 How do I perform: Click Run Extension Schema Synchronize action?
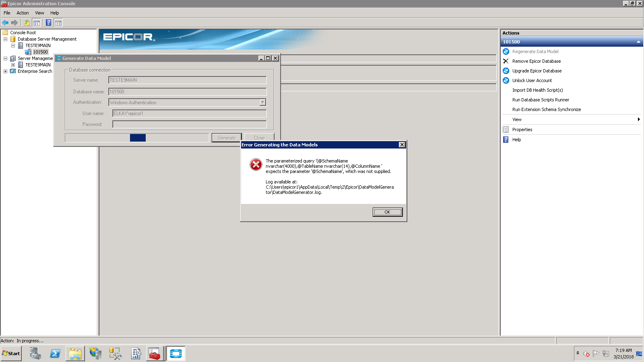(547, 109)
